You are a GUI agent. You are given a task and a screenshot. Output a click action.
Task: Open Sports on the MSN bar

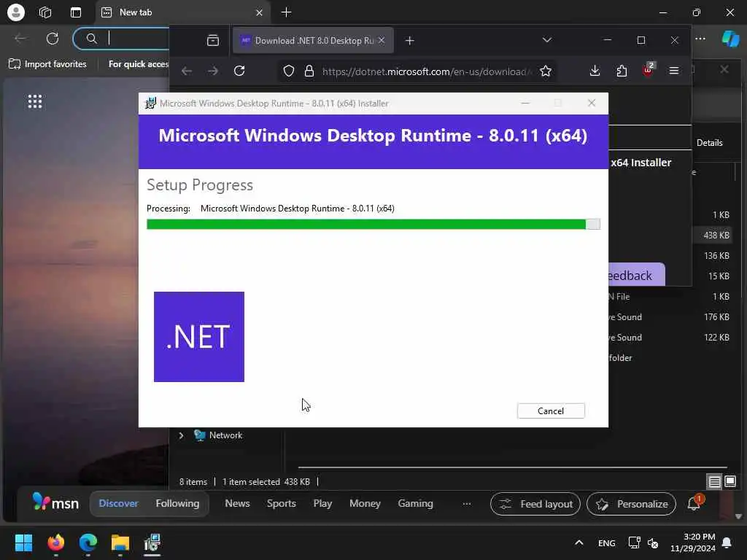(x=281, y=503)
